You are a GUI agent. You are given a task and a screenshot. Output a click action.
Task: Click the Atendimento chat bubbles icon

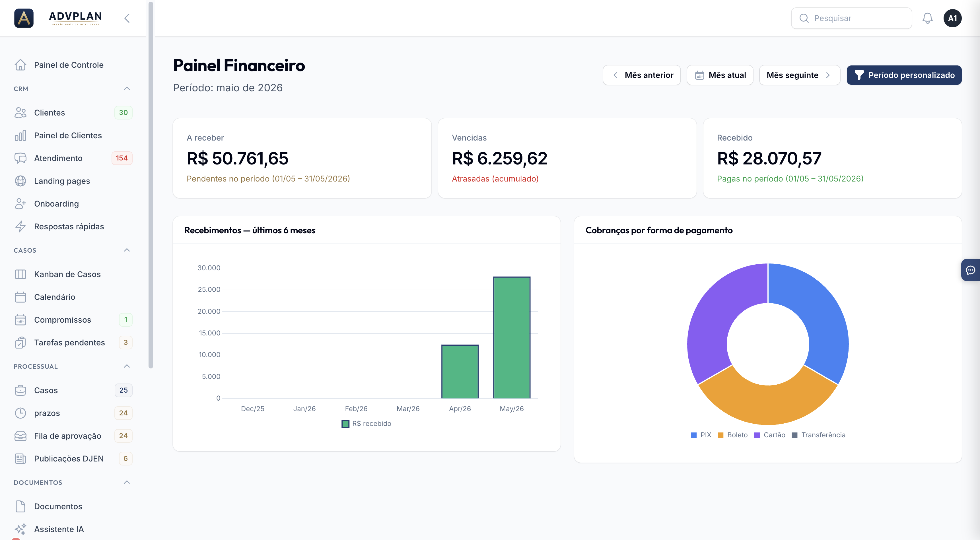click(20, 158)
